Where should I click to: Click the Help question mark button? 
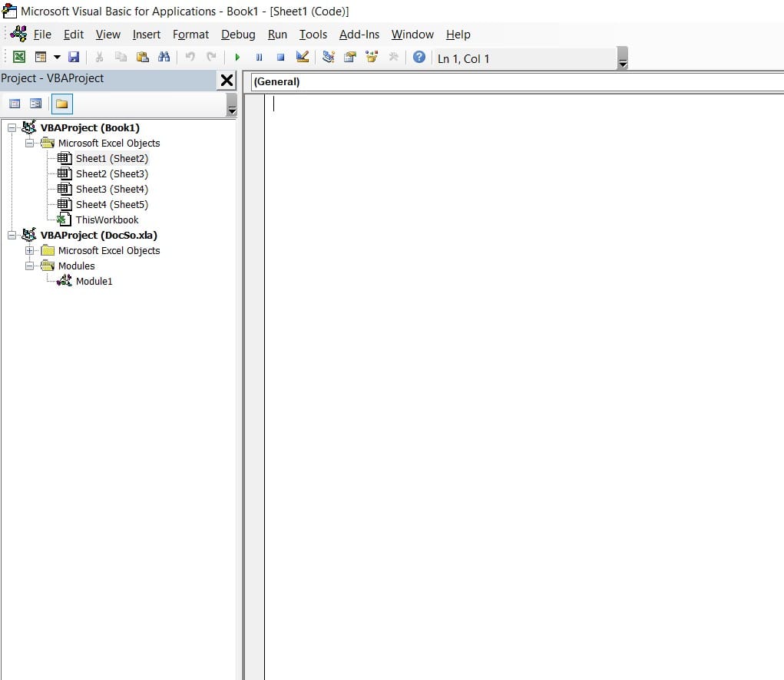pos(419,57)
